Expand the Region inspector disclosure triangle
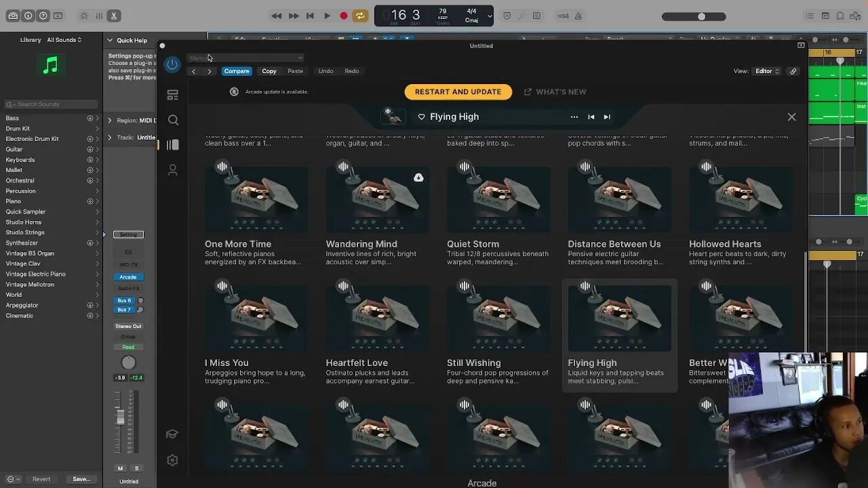Screen dimensions: 868x488 pos(110,121)
